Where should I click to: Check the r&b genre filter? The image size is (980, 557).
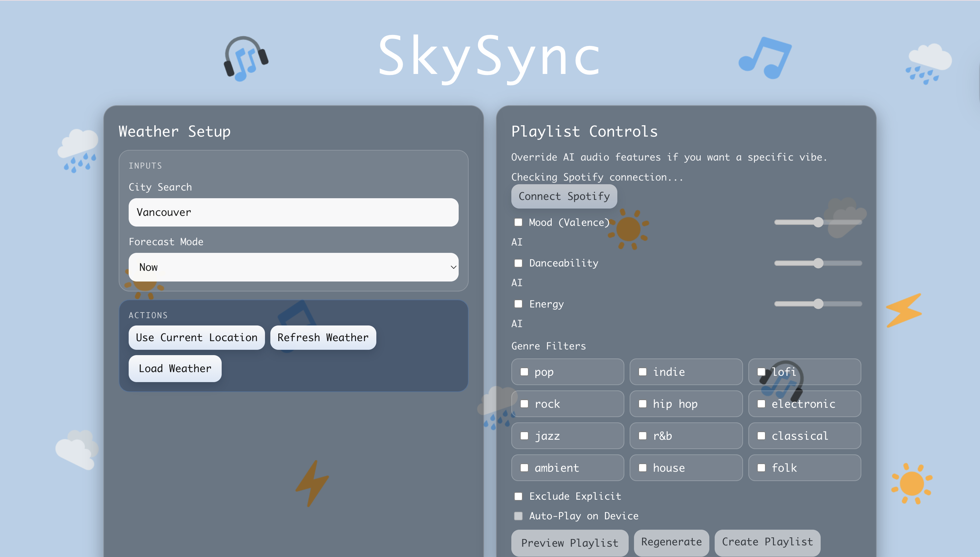point(643,436)
